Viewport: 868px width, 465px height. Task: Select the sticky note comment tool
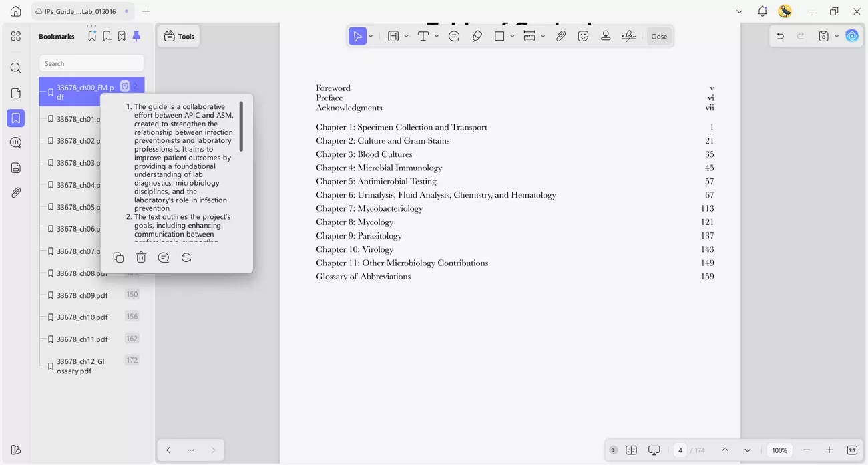pyautogui.click(x=454, y=36)
